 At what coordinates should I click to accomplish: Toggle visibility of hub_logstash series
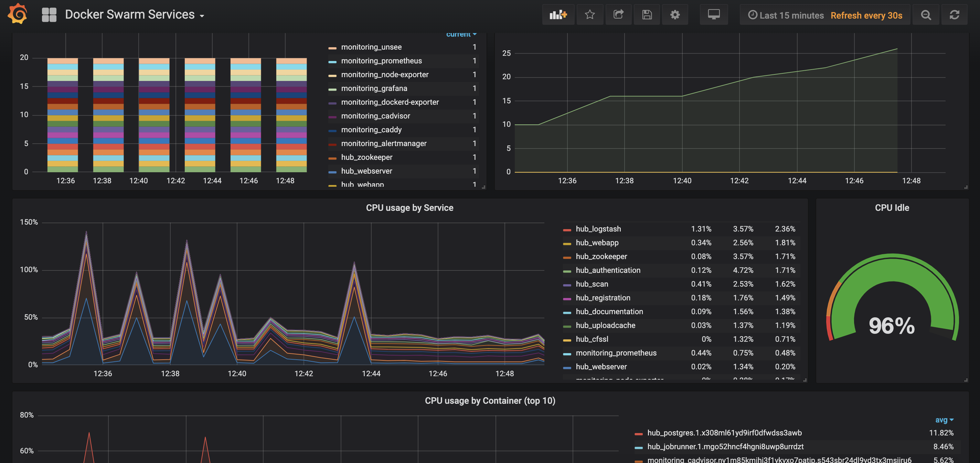pyautogui.click(x=598, y=229)
